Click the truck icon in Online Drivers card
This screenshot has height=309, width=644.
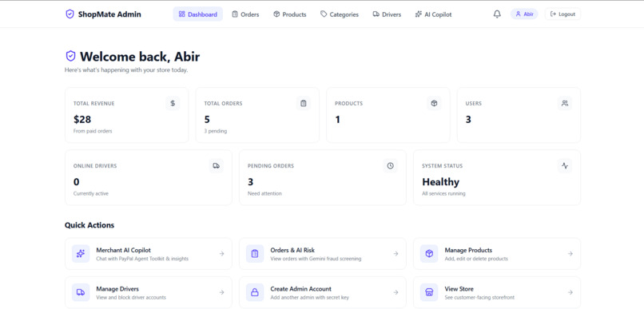pyautogui.click(x=216, y=166)
